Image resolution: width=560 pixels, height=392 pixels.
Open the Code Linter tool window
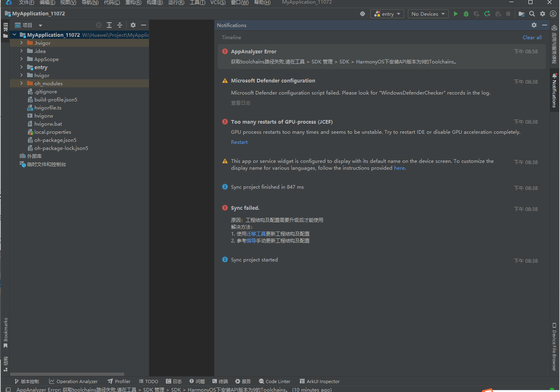[275, 381]
